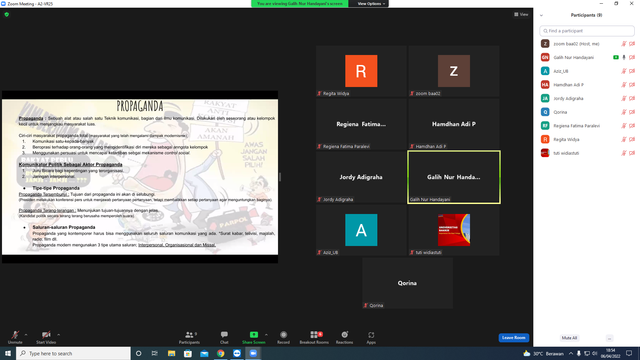Click the Windows Start button
The height and width of the screenshot is (360, 640).
[8, 353]
